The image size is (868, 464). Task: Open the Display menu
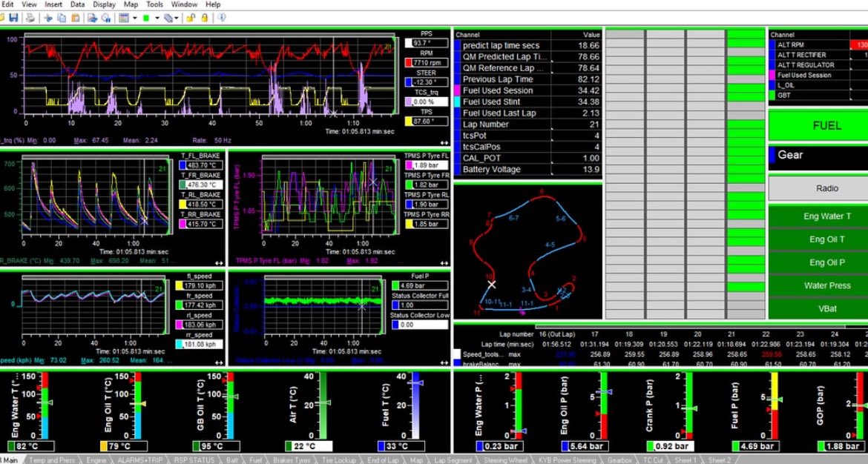pos(104,4)
